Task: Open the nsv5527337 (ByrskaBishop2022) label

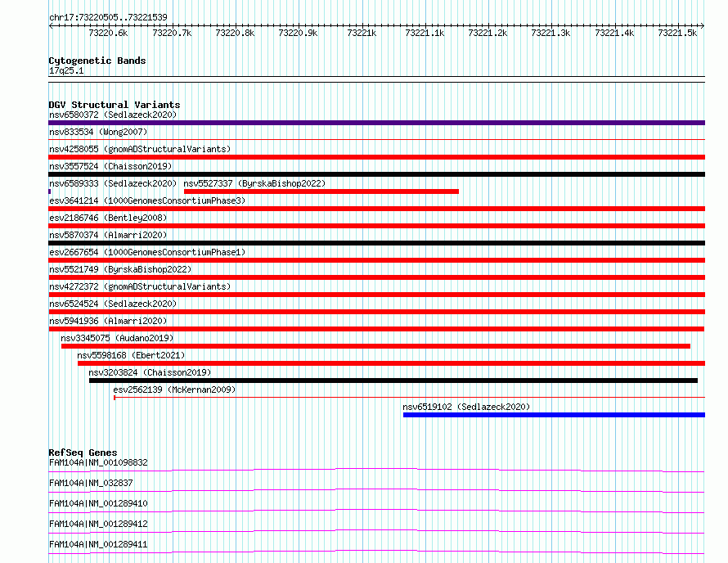Action: pyautogui.click(x=254, y=183)
